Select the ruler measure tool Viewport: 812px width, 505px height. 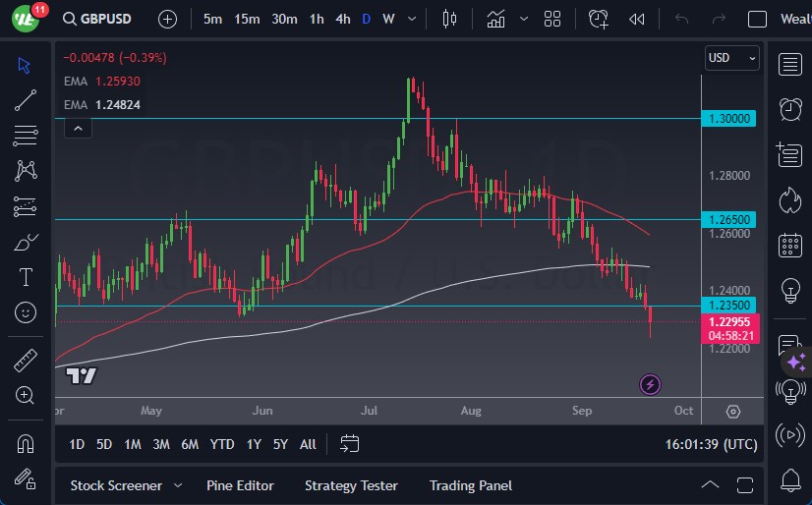click(26, 361)
